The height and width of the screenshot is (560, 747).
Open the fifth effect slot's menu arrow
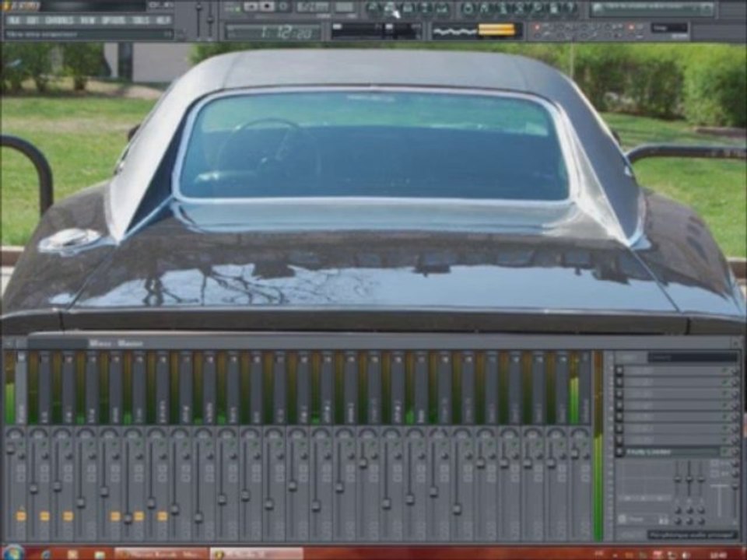[619, 417]
